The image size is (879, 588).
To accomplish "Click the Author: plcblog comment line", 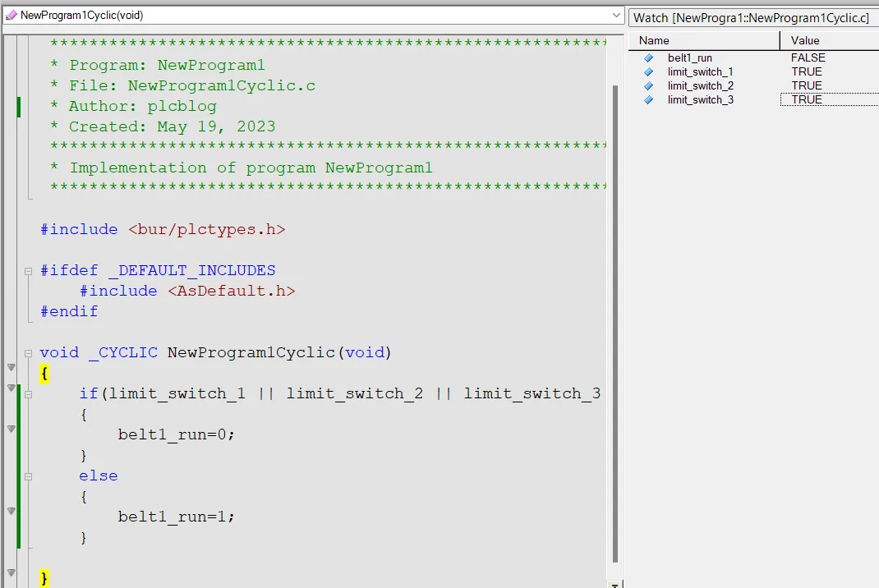I will pos(133,107).
